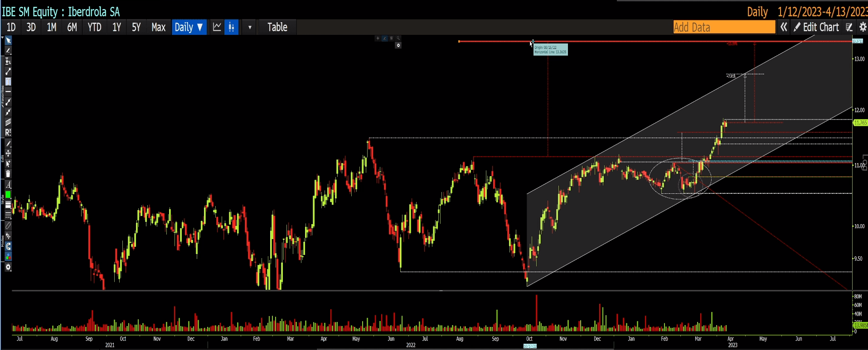Open the green color swatch picker

click(x=8, y=195)
